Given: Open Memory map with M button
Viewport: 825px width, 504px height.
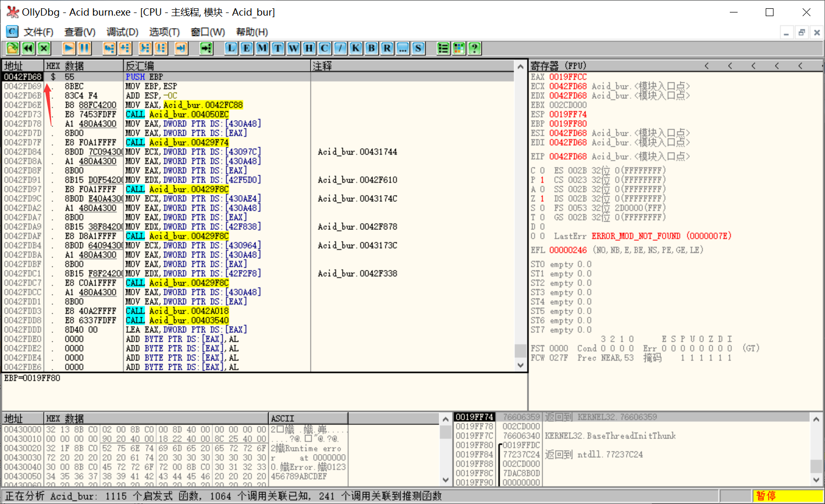Looking at the screenshot, I should point(262,48).
